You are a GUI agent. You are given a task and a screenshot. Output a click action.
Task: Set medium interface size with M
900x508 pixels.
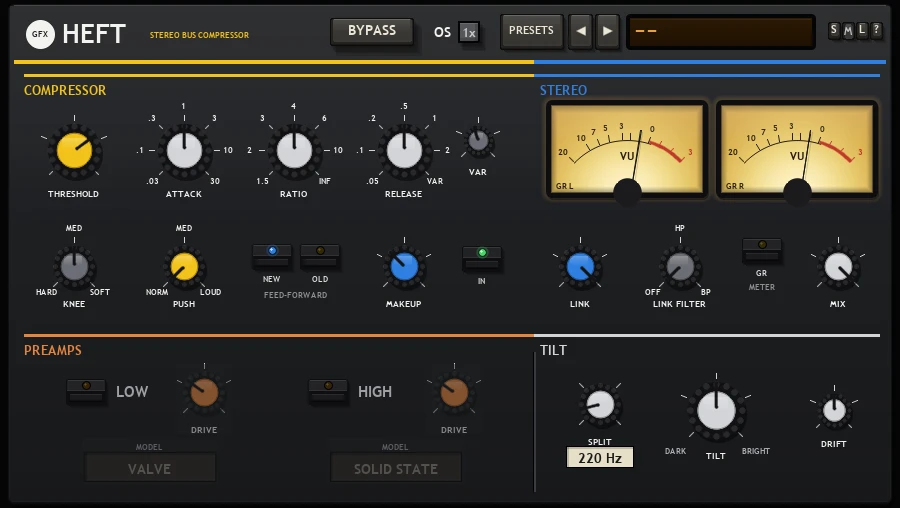tap(848, 30)
